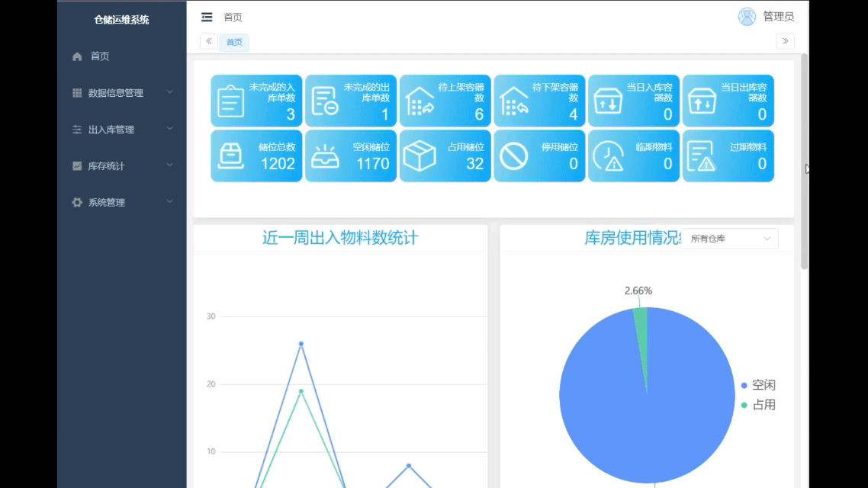Open 系统管理 sidebar menu
This screenshot has width=868, height=488.
click(122, 203)
